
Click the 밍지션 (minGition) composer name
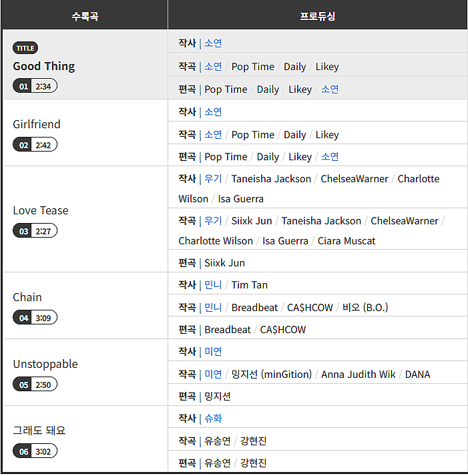(x=271, y=375)
